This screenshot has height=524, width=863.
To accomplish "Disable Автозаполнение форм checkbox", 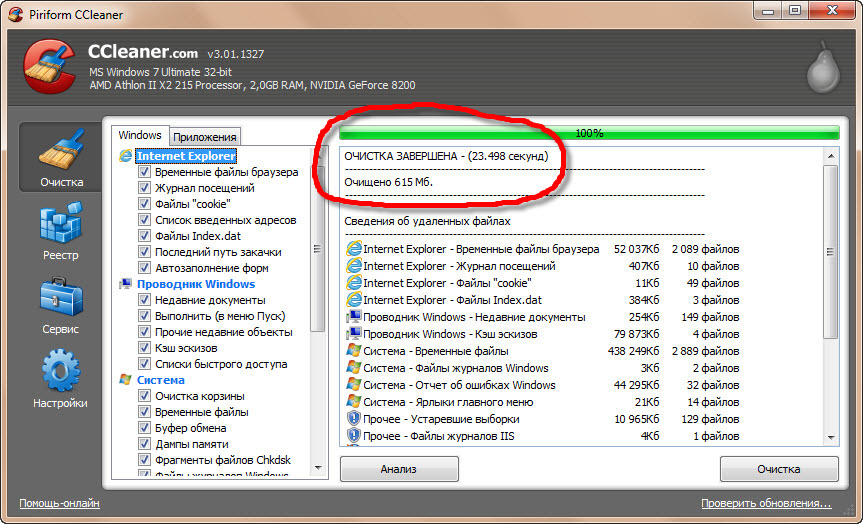I will [144, 268].
